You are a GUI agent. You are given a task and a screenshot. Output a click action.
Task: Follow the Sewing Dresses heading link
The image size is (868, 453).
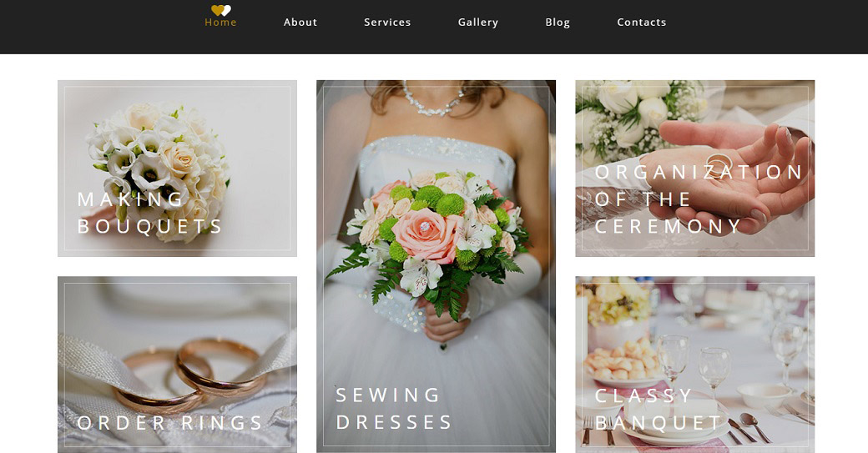(394, 408)
